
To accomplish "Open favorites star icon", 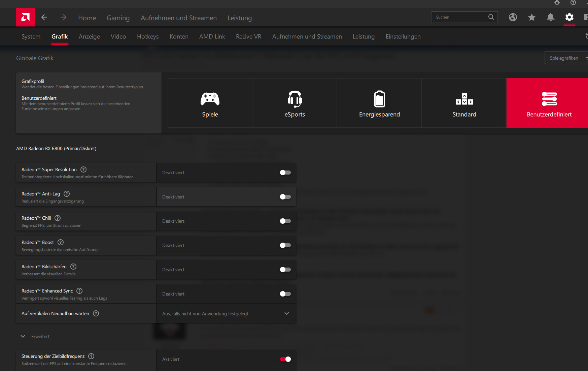I will coord(532,17).
